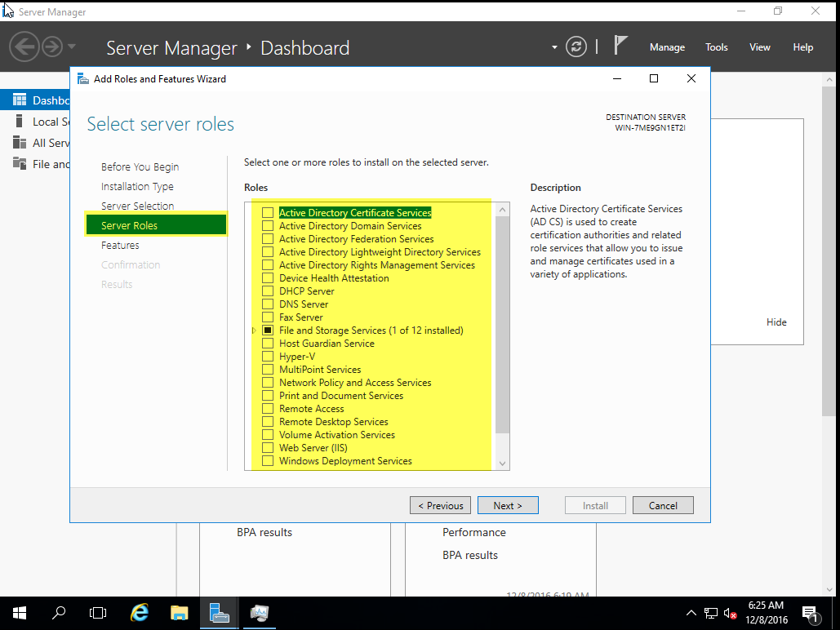The height and width of the screenshot is (630, 840).
Task: Enable the DNS Server role
Action: tap(268, 304)
